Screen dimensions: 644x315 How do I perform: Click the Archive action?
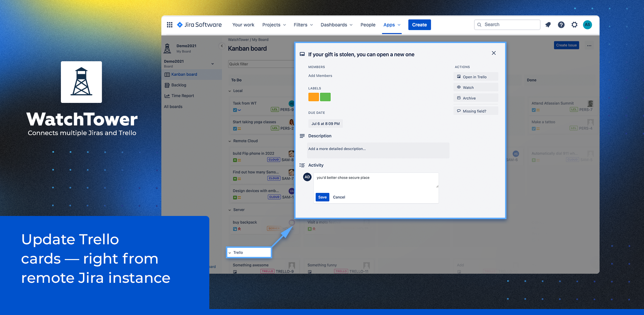pos(476,98)
